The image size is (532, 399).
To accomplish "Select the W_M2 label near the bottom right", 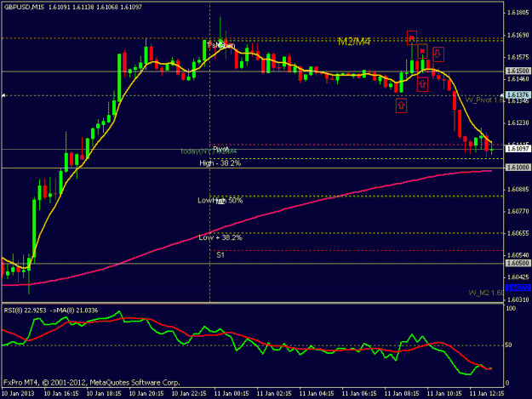I will [x=486, y=293].
